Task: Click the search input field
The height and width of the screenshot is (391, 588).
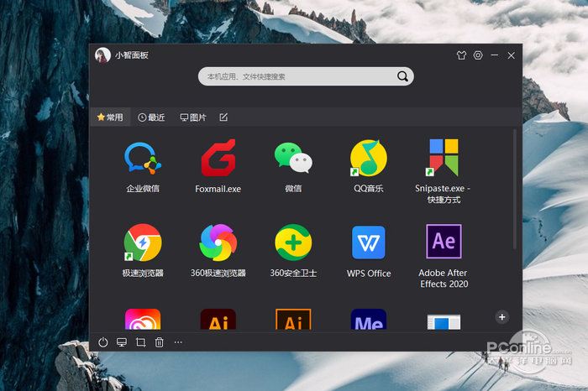Action: coord(306,76)
